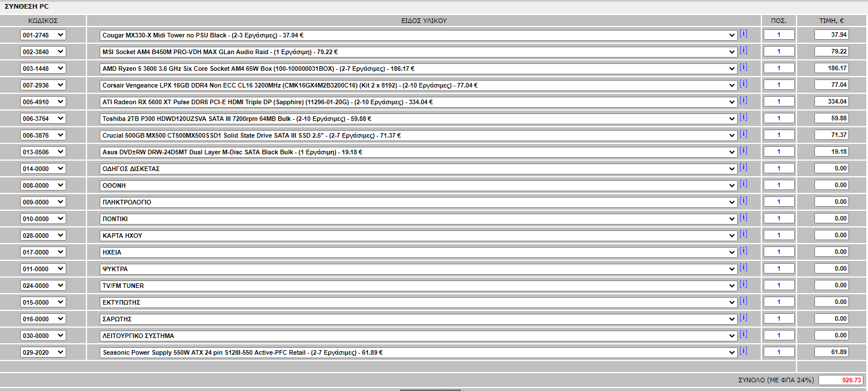Open the 029-2020 code dropdown
The height and width of the screenshot is (391, 868).
click(43, 352)
